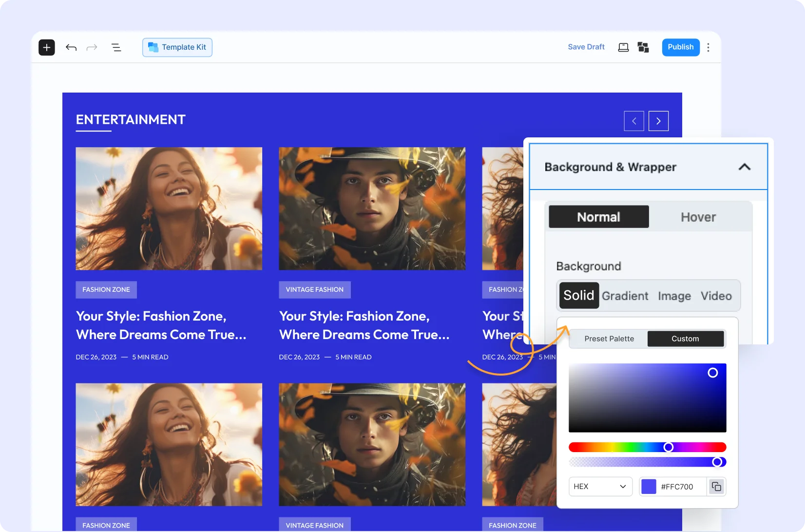
Task: Open the three-dot options menu
Action: click(708, 47)
